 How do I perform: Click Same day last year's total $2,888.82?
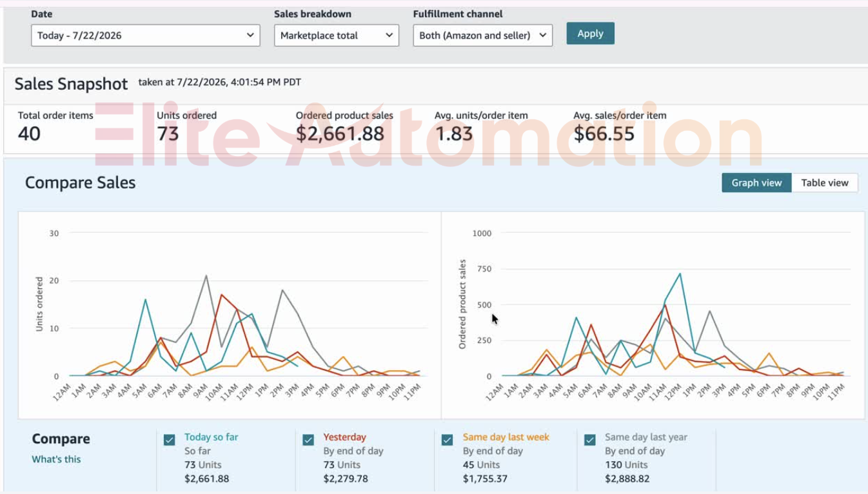[627, 479]
